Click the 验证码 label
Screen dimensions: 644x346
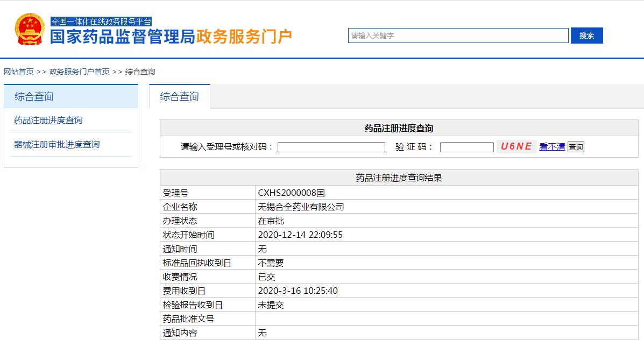tap(414, 147)
